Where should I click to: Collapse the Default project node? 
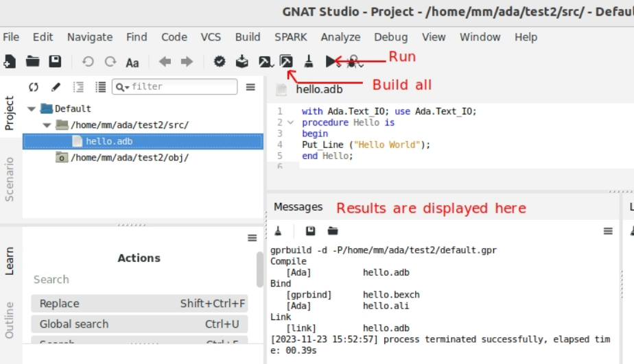coord(32,109)
